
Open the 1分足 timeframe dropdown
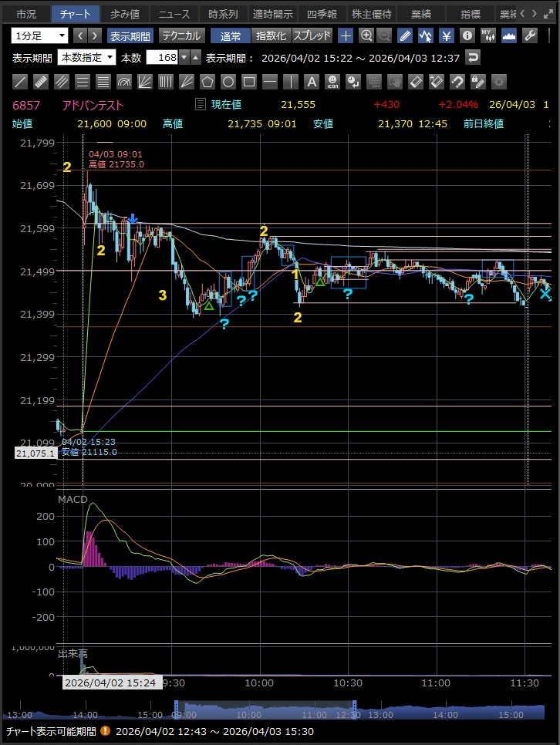(x=39, y=35)
